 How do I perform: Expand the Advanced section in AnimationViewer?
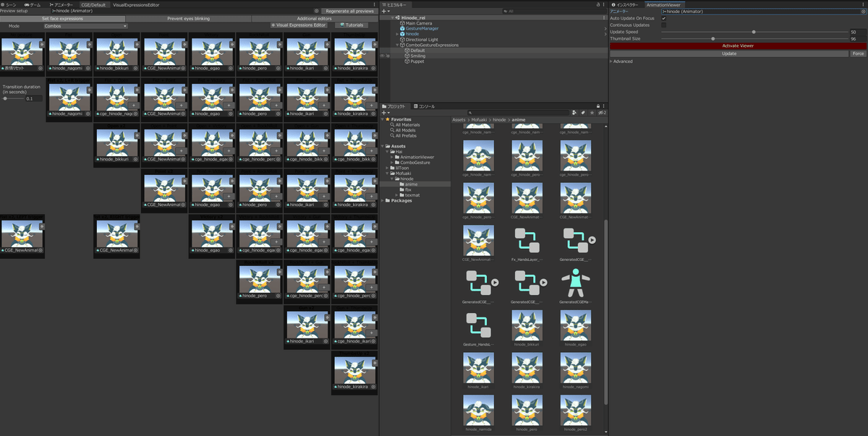612,61
